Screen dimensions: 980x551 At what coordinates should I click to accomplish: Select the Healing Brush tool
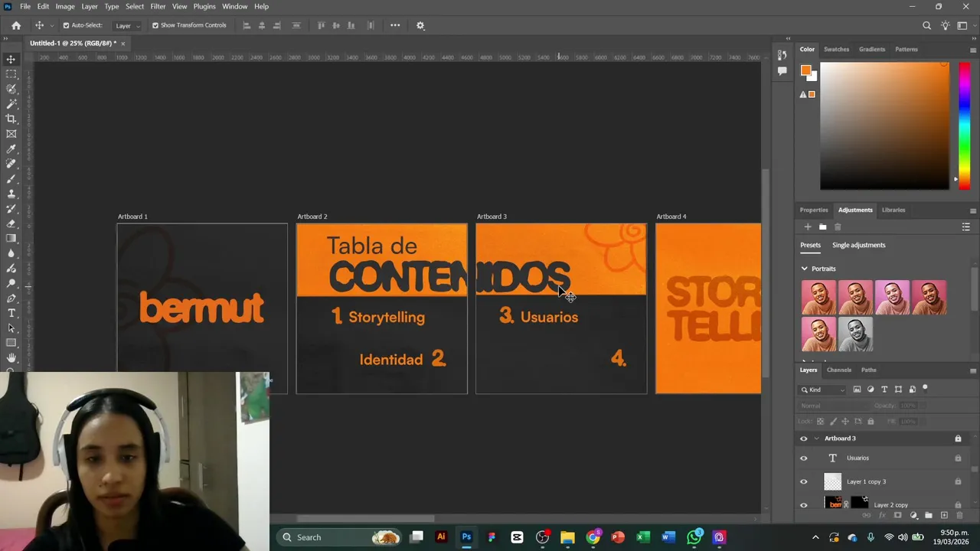(11, 164)
